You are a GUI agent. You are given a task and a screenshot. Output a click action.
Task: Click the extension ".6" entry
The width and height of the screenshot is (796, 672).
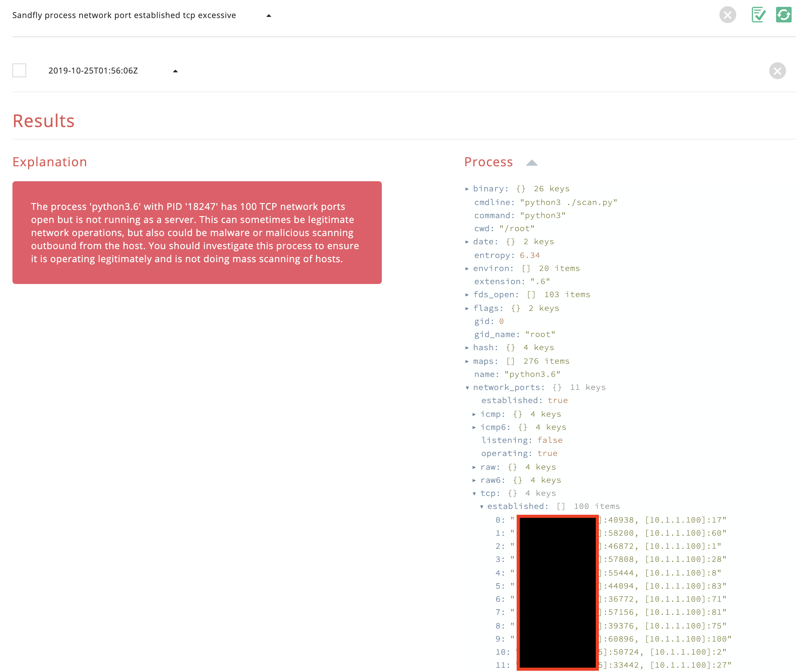[x=512, y=282]
